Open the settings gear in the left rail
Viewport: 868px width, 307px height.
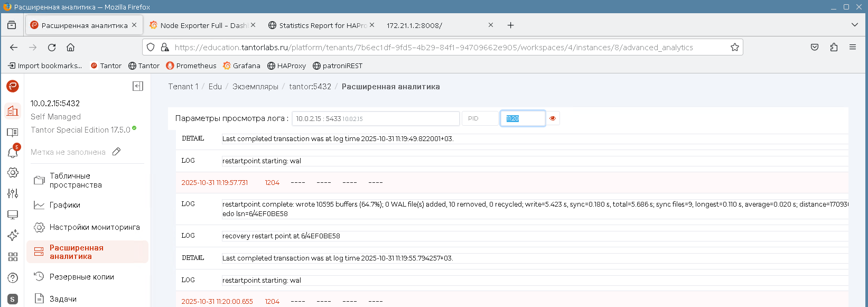(13, 173)
